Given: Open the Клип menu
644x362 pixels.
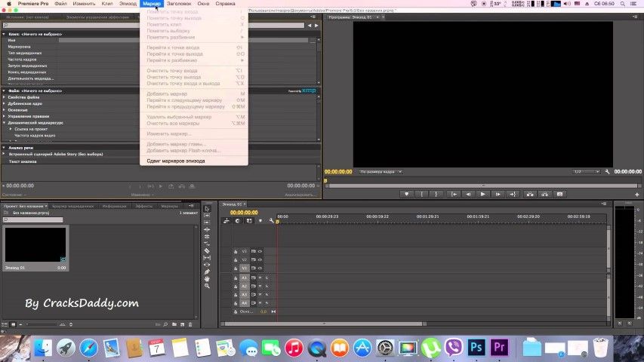Looking at the screenshot, I should click(x=107, y=3).
